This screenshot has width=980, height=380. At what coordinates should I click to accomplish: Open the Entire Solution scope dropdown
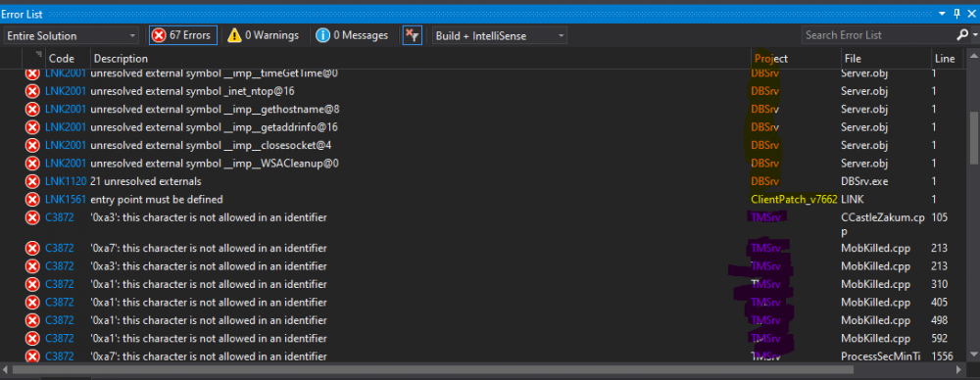click(x=72, y=35)
